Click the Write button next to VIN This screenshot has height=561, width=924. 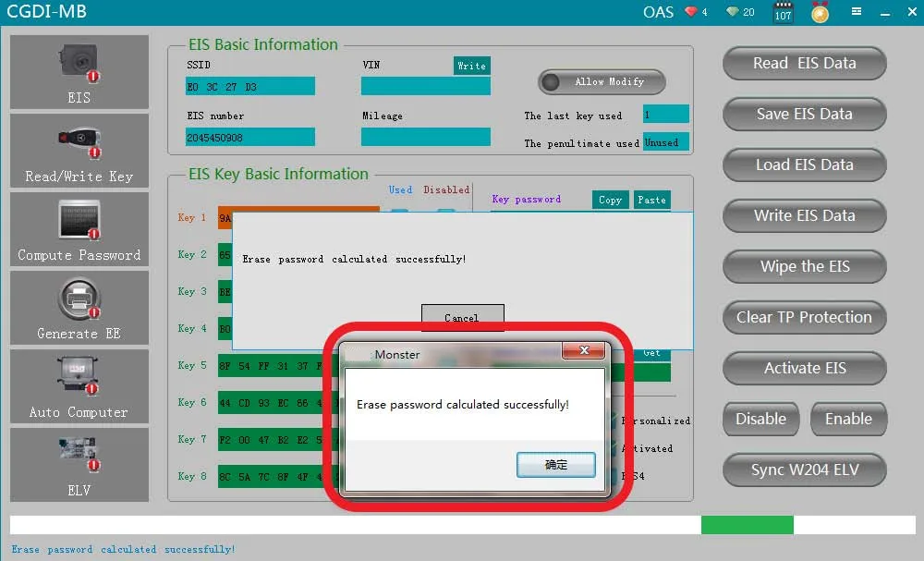pyautogui.click(x=472, y=66)
